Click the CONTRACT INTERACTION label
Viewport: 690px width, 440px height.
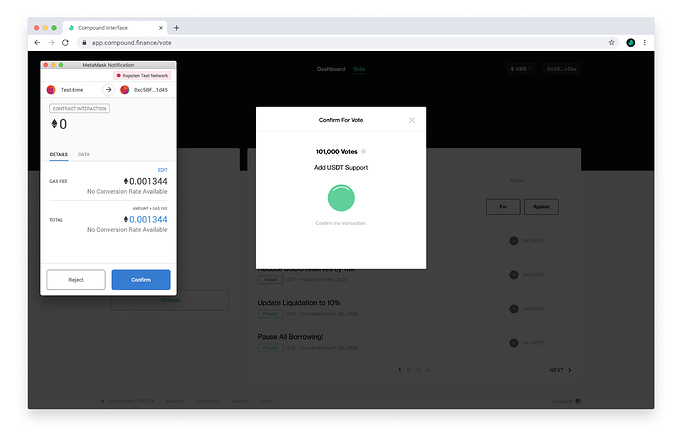tap(80, 108)
